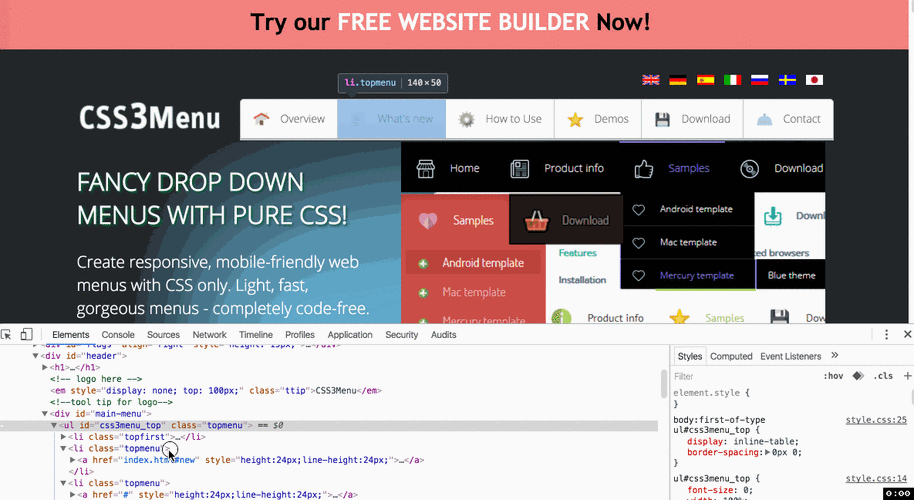Switch language with the German flag

(x=678, y=80)
